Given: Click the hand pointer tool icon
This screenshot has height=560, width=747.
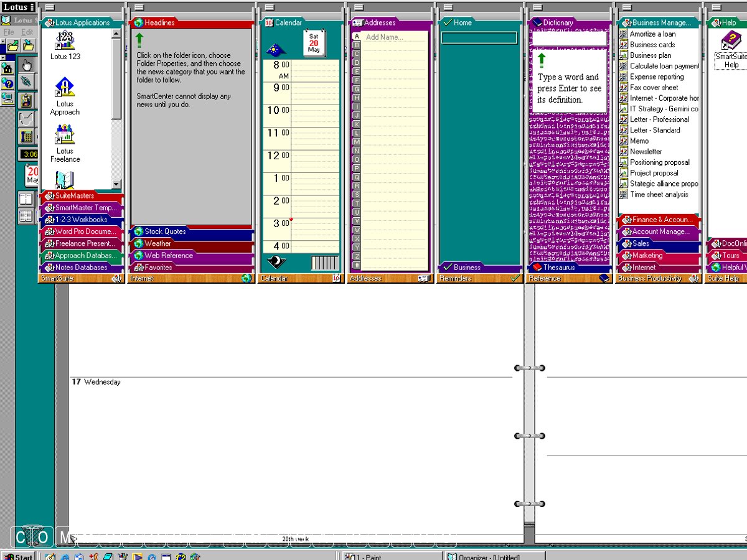Looking at the screenshot, I should click(x=26, y=65).
